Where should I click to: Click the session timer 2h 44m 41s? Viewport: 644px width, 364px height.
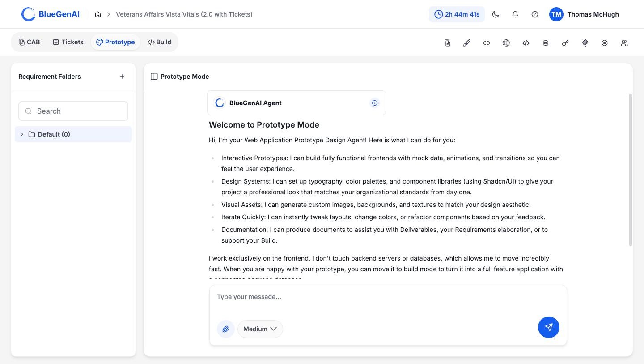coord(457,14)
